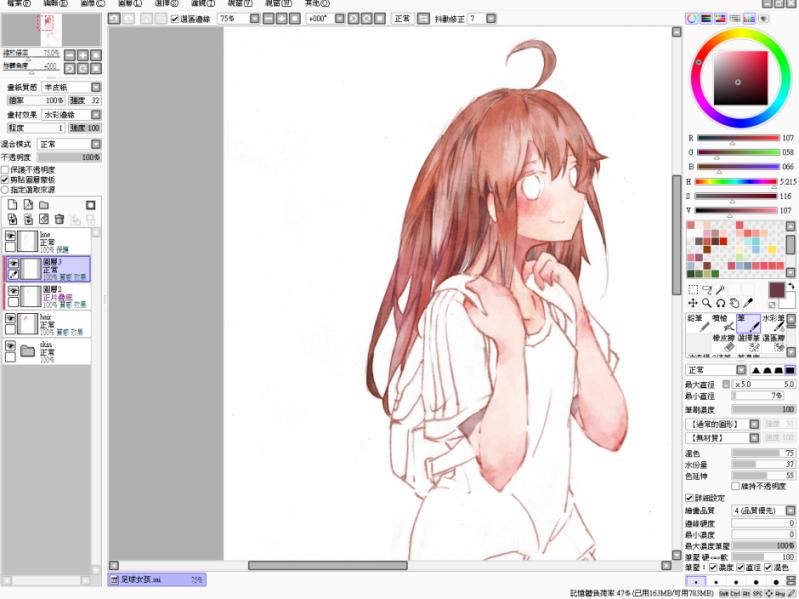
Task: Create a new linework layer
Action: point(29,205)
